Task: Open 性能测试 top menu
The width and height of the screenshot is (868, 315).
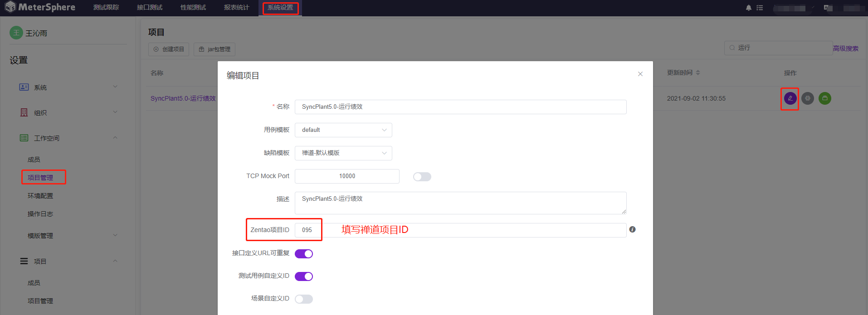Action: tap(193, 8)
